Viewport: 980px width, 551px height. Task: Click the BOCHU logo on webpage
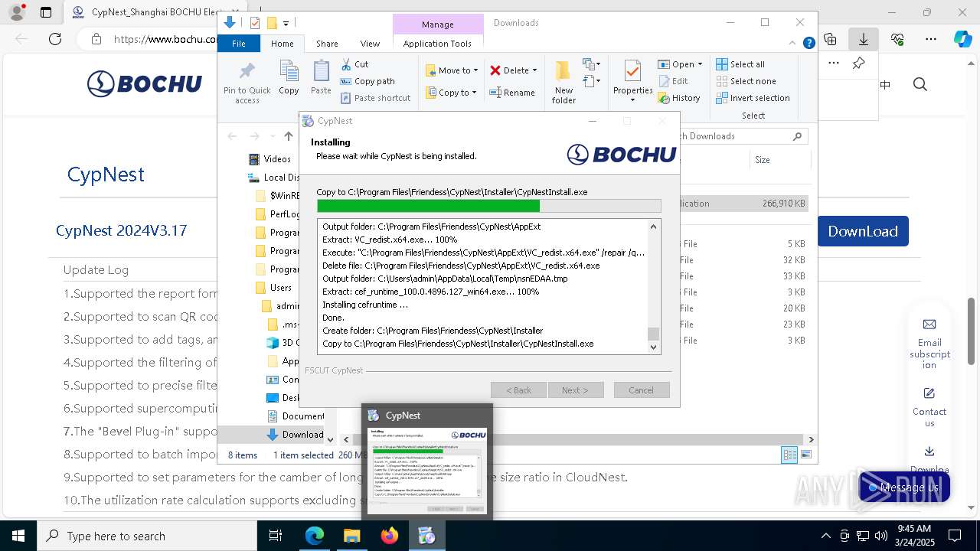point(145,84)
